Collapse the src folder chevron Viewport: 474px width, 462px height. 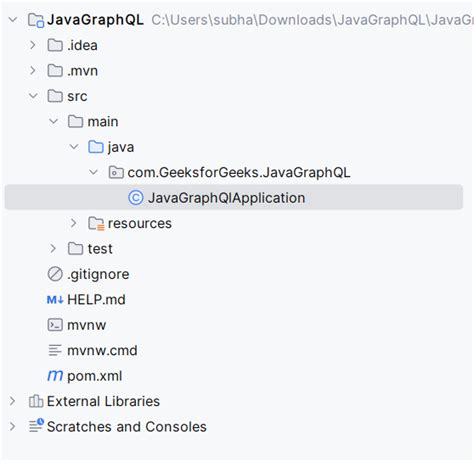tap(33, 96)
